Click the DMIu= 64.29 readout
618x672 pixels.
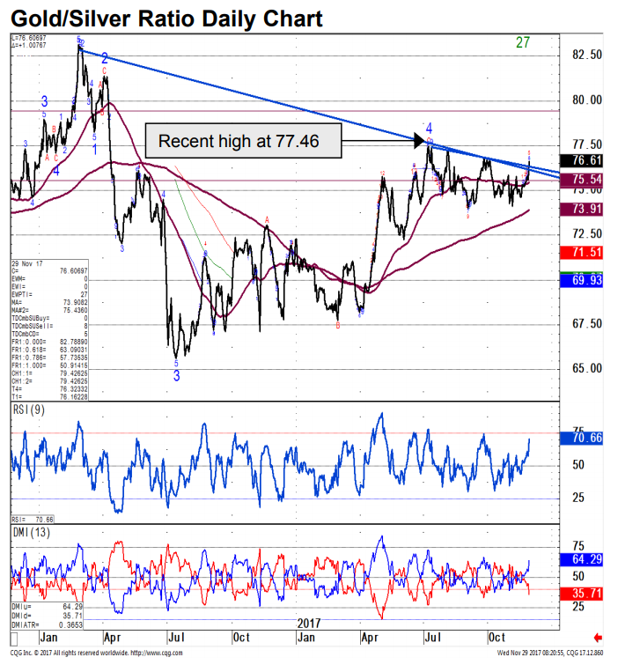pos(48,607)
